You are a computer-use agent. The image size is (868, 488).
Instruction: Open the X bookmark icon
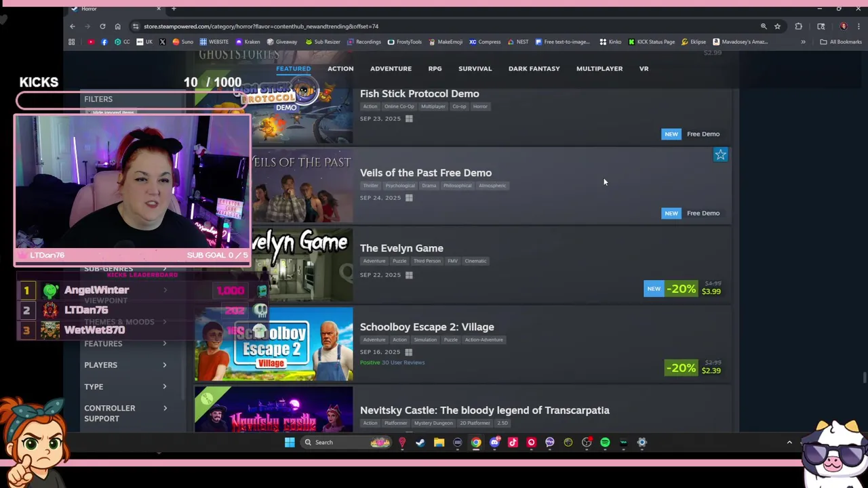162,42
